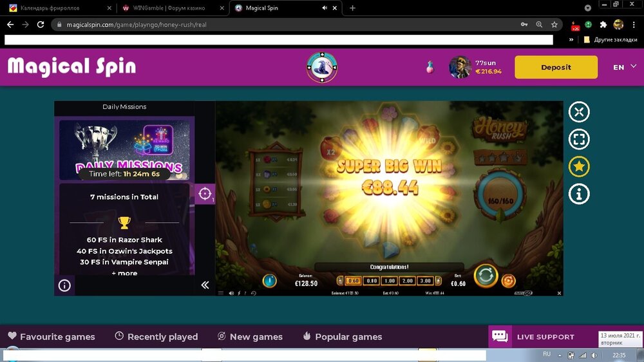Start autoplay with the orange round button
This screenshot has width=644, height=362.
508,281
